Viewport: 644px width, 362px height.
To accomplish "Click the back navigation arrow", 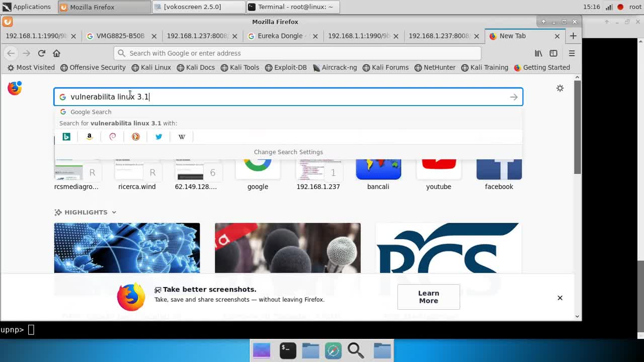I will [11, 53].
